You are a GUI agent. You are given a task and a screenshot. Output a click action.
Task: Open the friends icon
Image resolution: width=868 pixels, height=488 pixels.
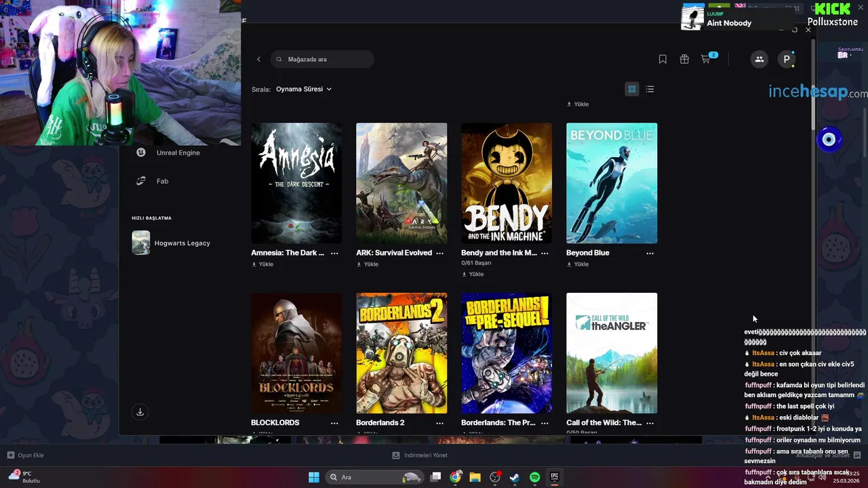pos(759,60)
